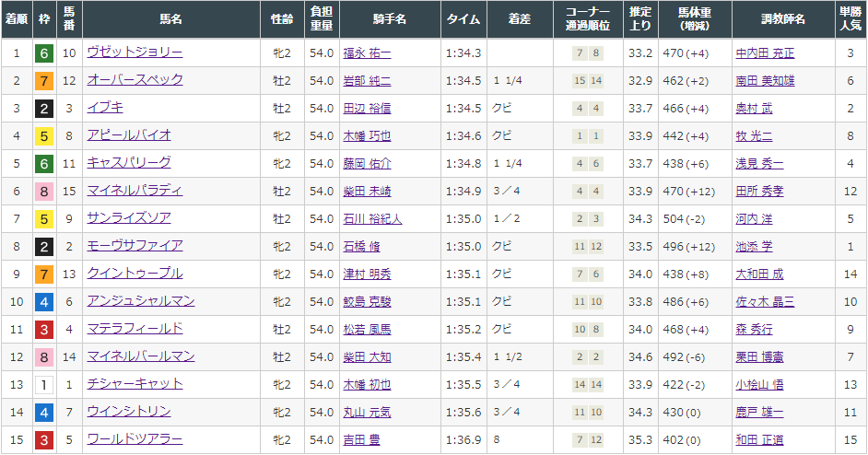
Task: Open horse イブキ link
Action: pos(105,108)
